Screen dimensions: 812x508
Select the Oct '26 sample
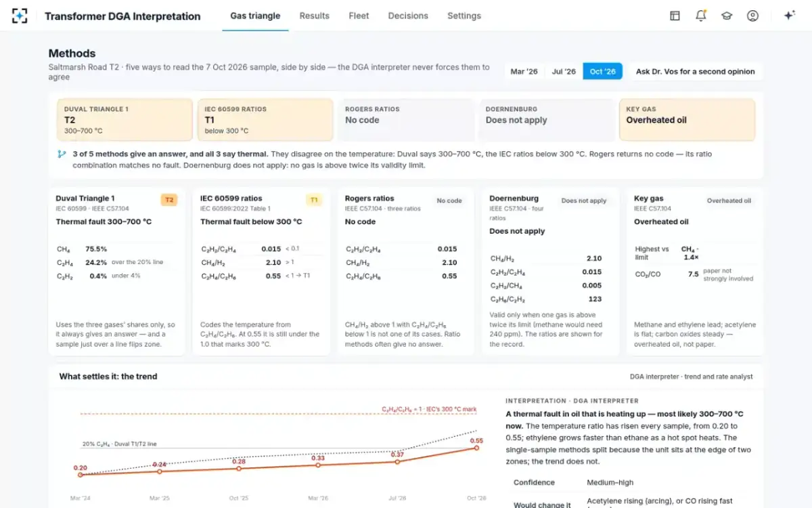(x=602, y=71)
